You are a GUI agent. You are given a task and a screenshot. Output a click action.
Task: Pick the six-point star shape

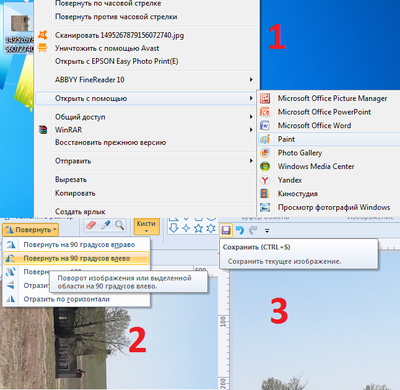point(211,228)
